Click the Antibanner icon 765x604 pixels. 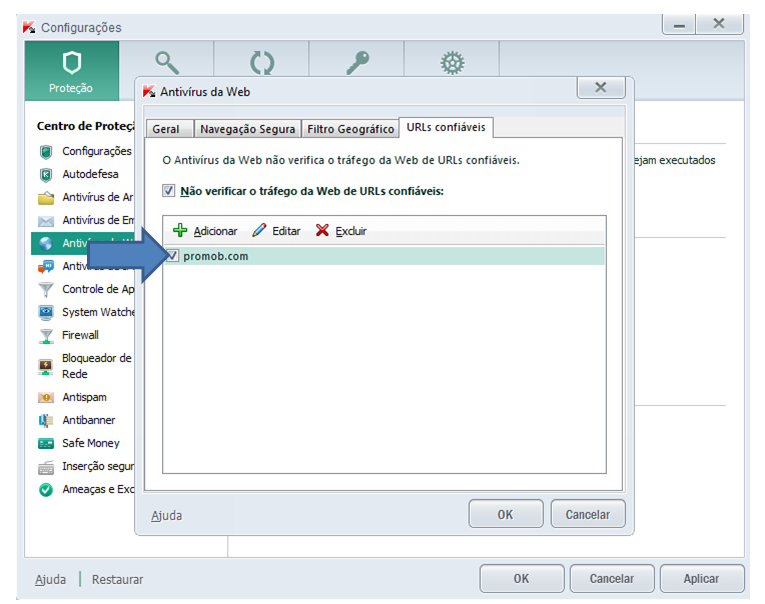click(x=46, y=421)
